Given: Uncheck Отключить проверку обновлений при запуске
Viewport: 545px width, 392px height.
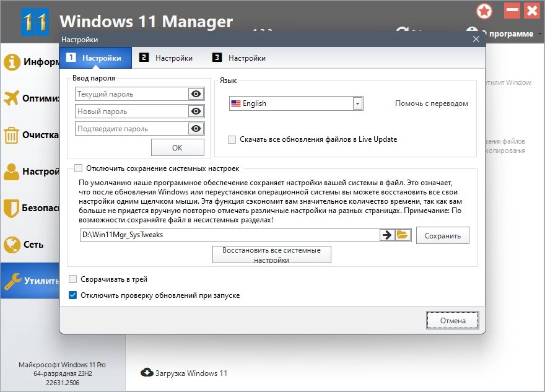Looking at the screenshot, I should click(x=72, y=295).
